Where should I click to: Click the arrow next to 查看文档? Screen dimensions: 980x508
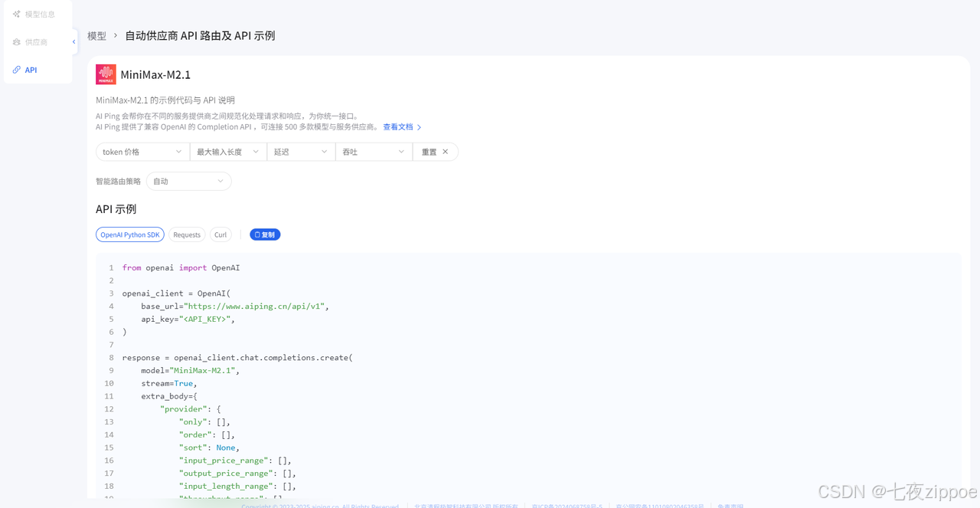pyautogui.click(x=419, y=127)
